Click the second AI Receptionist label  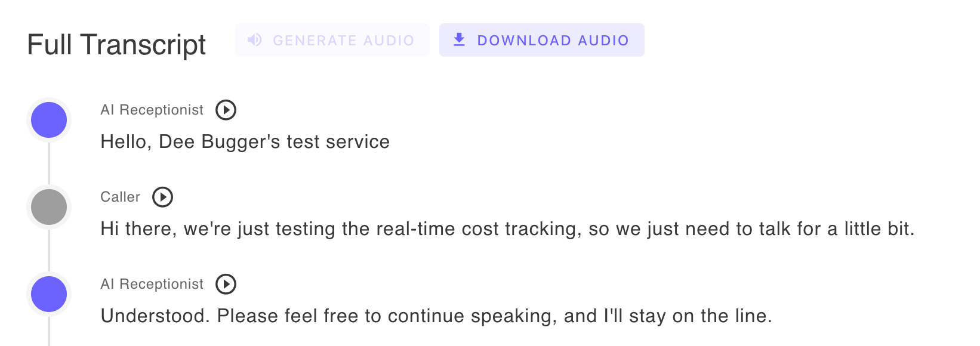(152, 285)
